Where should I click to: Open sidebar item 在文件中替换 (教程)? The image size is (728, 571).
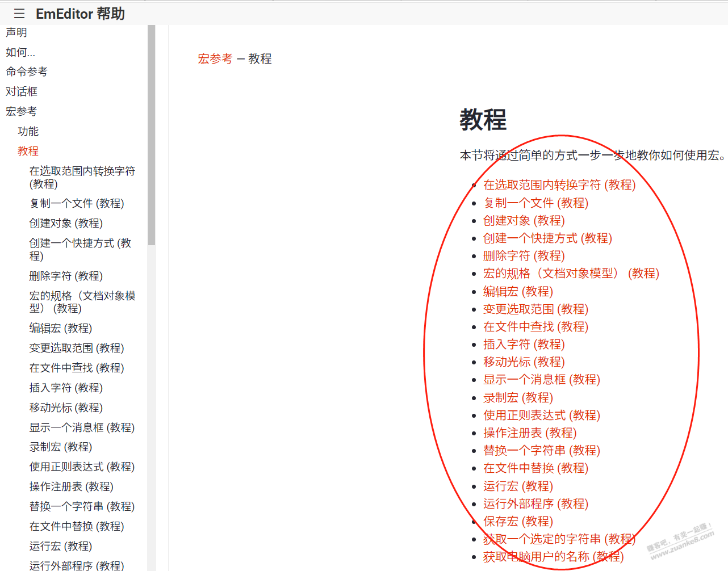(77, 526)
